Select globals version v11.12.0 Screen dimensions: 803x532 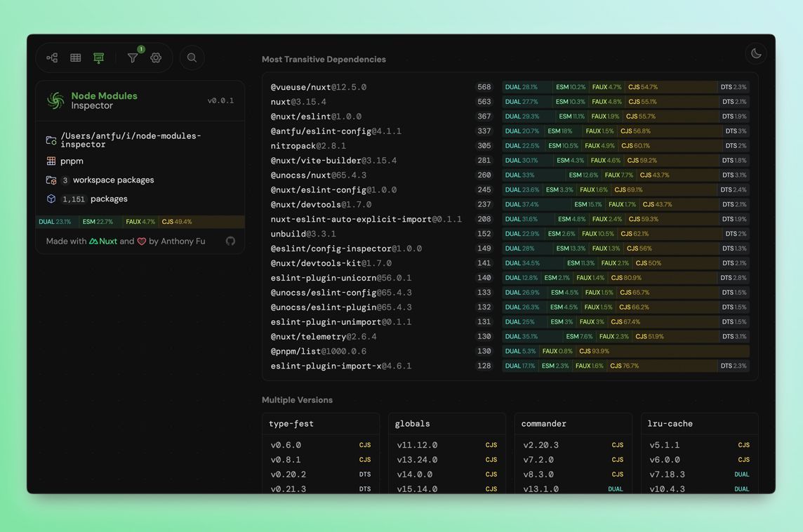447,446
